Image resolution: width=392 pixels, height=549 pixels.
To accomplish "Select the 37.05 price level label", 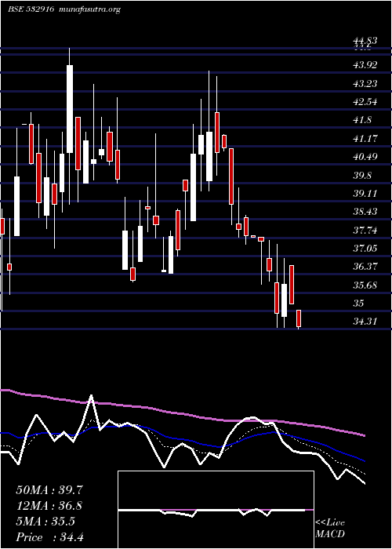I will [365, 249].
